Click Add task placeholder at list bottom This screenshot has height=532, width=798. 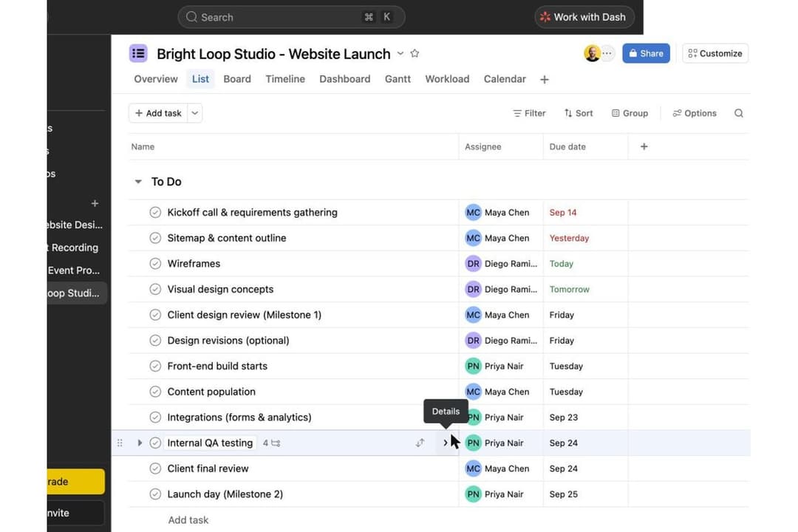188,519
